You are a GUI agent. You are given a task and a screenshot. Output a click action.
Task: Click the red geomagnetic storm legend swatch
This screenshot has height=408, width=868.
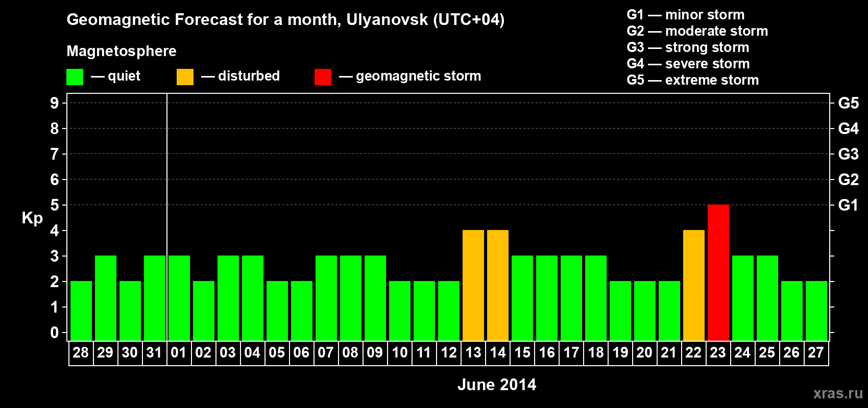323,77
